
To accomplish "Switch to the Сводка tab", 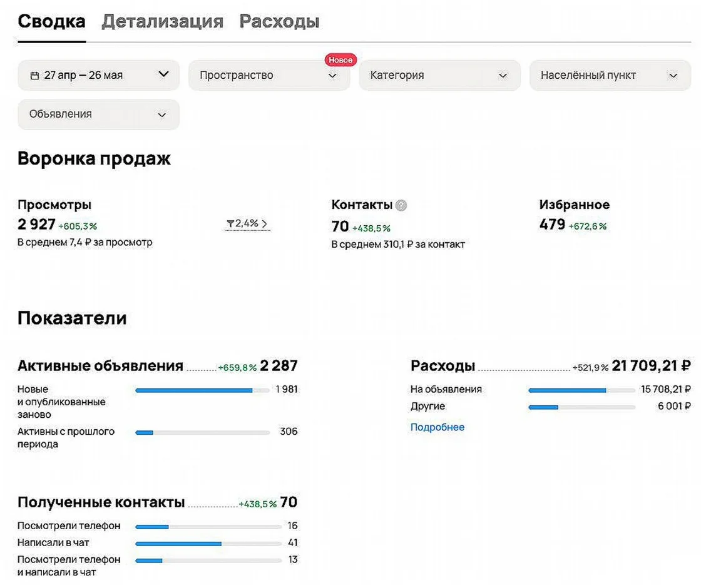I will 51,21.
